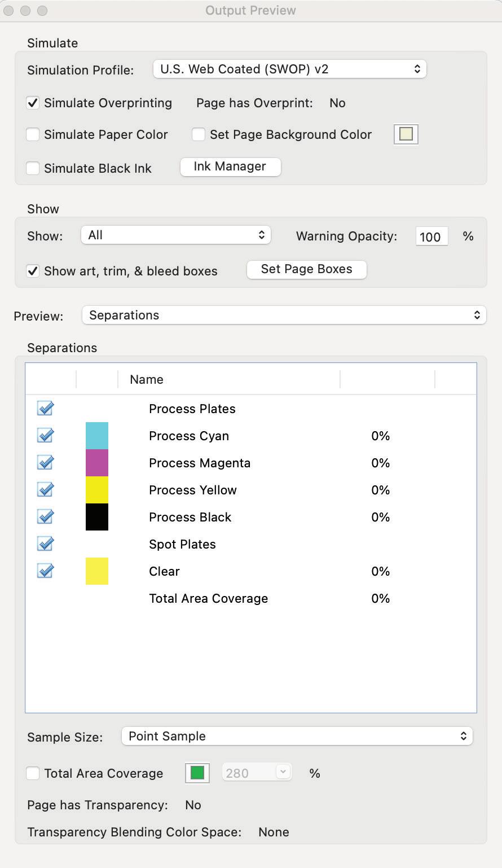This screenshot has width=502, height=868.
Task: Open the Show dropdown set to All
Action: pyautogui.click(x=175, y=235)
